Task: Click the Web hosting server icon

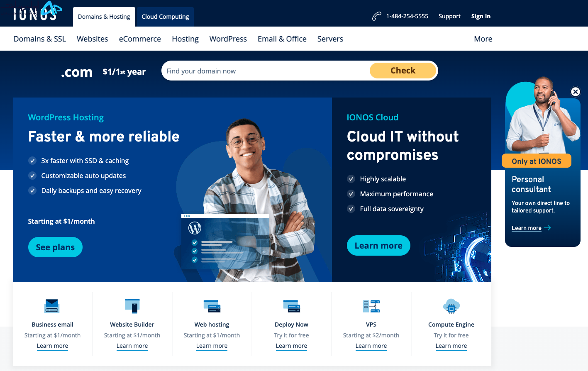Action: [212, 306]
